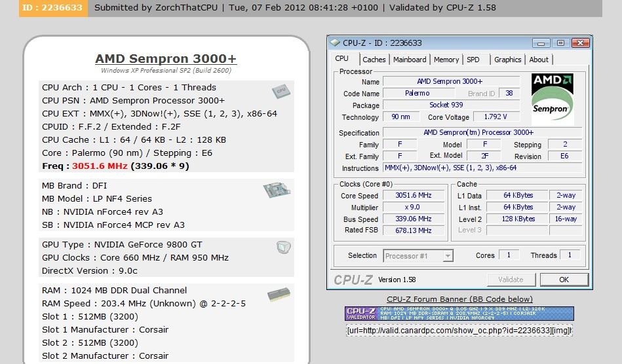This screenshot has width=622, height=364.
Task: Click the orange ID : 2236633 badge
Action: 53,8
